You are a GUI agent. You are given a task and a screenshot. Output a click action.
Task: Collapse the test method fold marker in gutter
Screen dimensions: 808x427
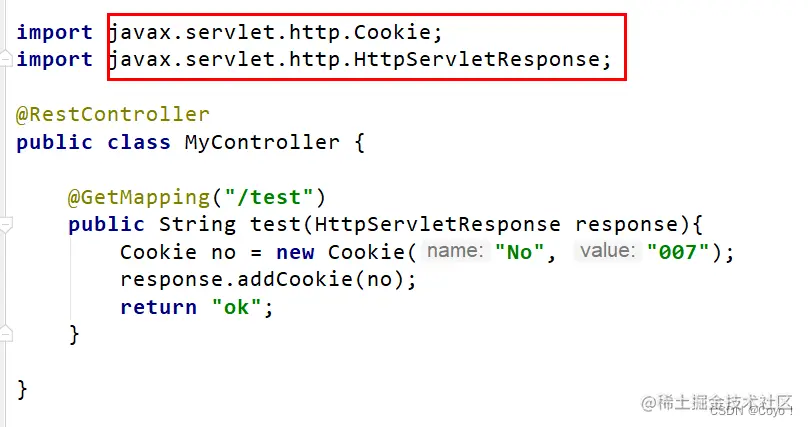(4, 223)
